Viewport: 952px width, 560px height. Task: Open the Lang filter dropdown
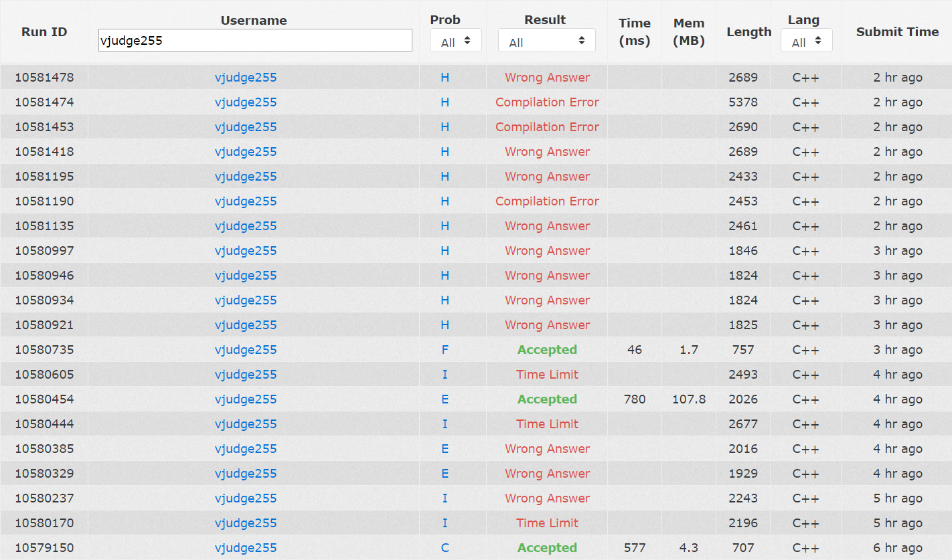point(806,41)
